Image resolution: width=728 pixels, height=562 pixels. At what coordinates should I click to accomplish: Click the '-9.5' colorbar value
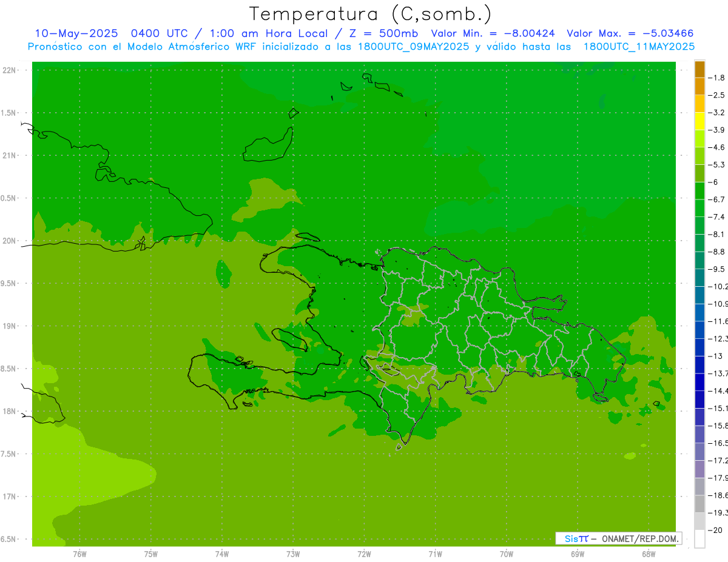[x=717, y=269]
